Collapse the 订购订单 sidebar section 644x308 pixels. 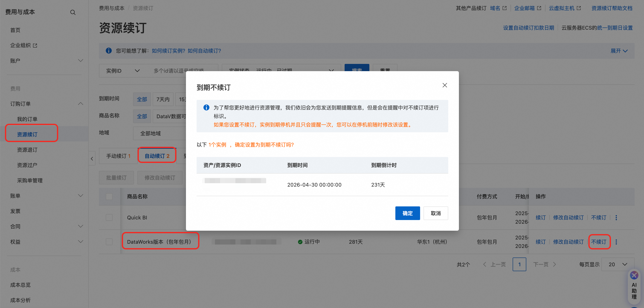pos(80,104)
